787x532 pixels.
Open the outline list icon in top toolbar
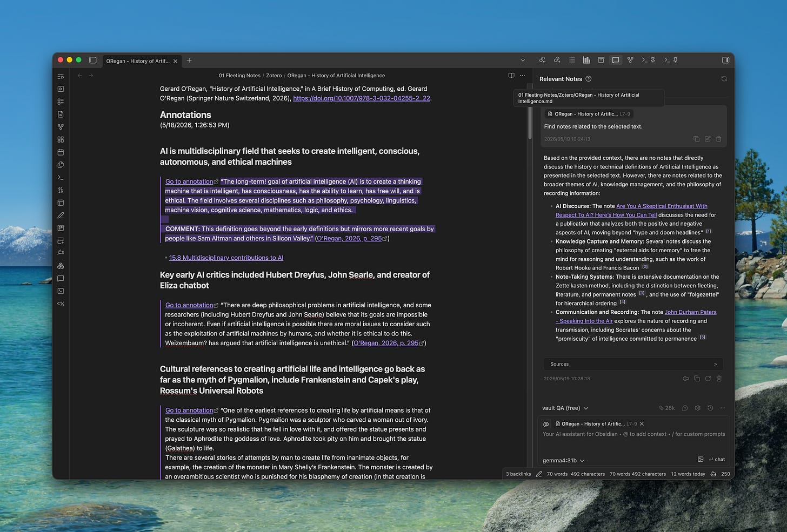[x=572, y=60]
